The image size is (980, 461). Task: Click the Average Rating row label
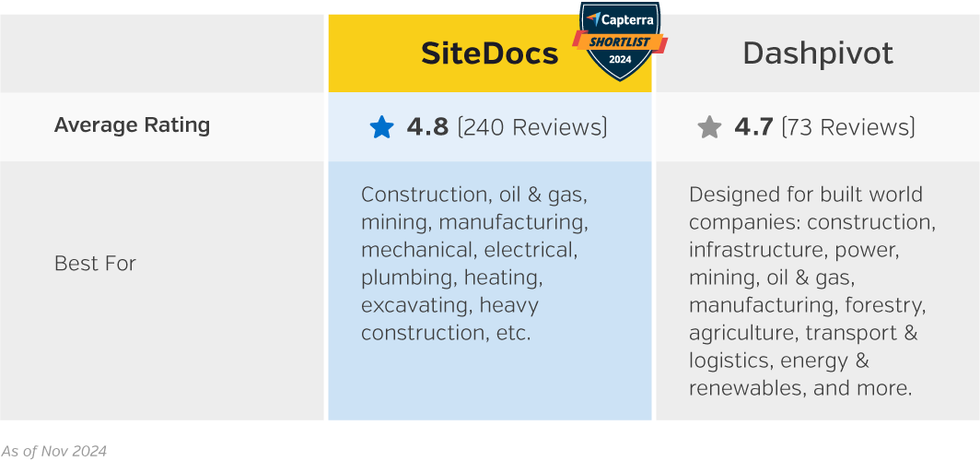[132, 125]
